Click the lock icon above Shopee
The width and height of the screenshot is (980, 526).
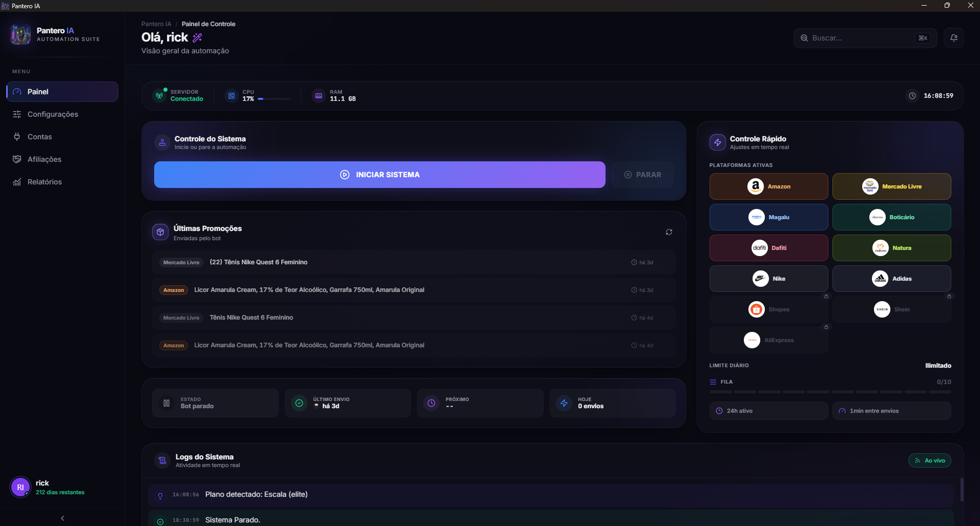(826, 296)
